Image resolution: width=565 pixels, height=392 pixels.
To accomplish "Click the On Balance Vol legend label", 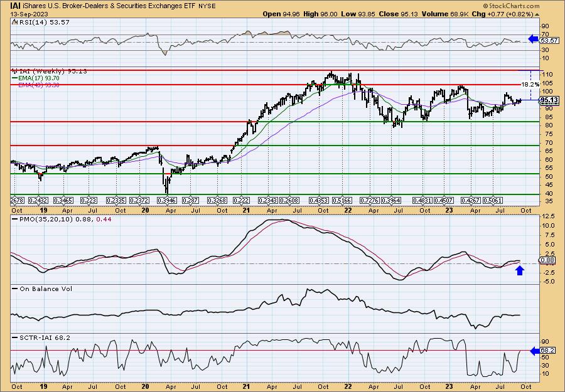I will (42, 289).
